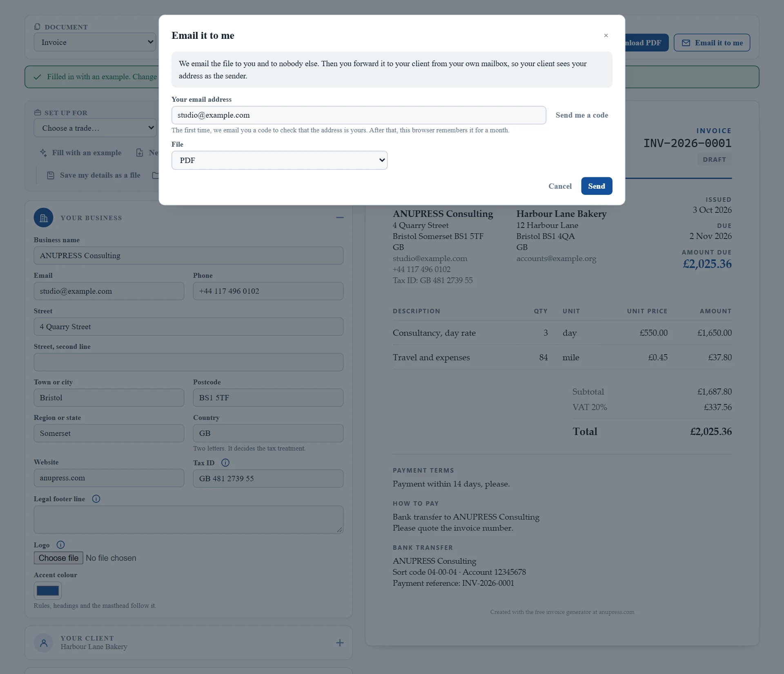Image resolution: width=784 pixels, height=674 pixels.
Task: Expand the Your Client section
Action: tap(340, 643)
